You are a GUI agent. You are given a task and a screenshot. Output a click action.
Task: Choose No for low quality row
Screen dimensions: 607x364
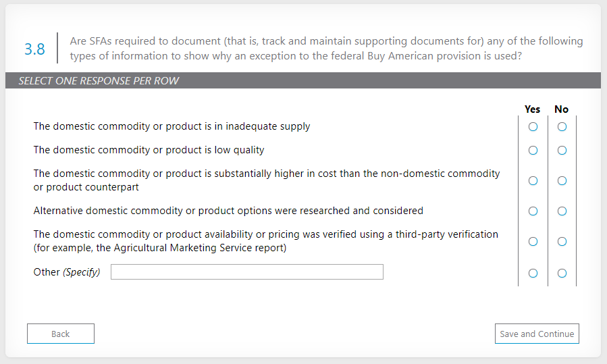point(562,150)
